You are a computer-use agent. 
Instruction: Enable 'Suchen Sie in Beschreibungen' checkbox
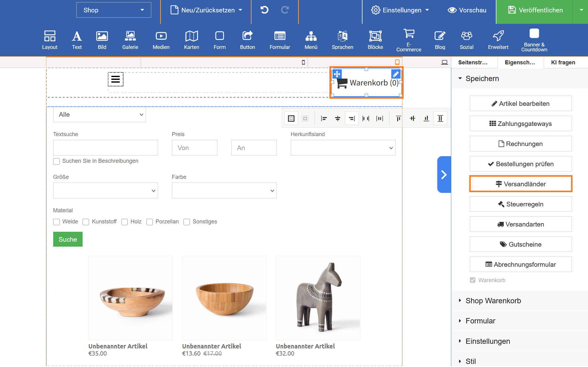[57, 161]
